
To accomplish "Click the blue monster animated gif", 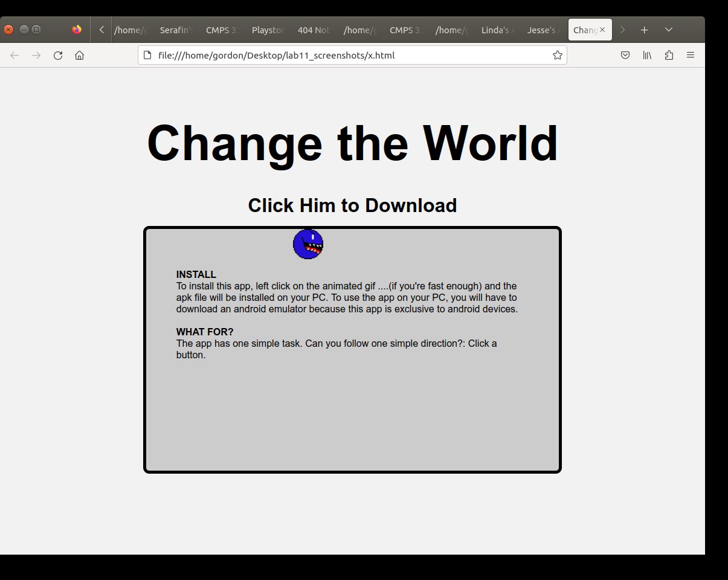I will 308,244.
